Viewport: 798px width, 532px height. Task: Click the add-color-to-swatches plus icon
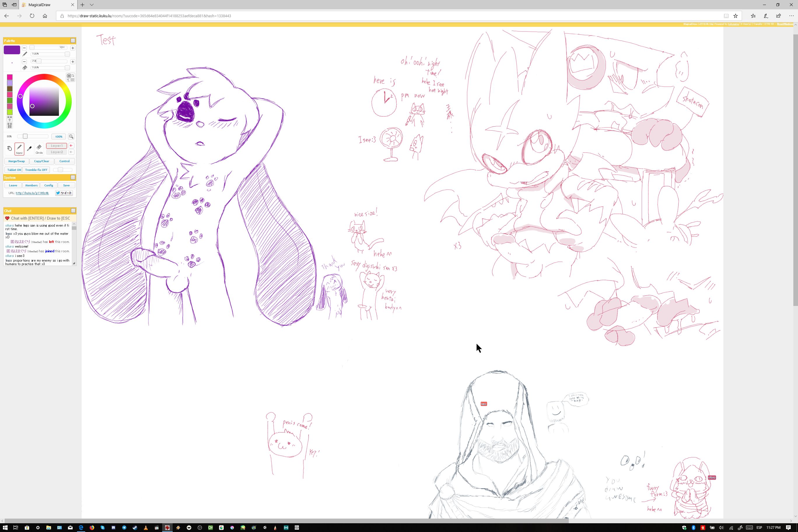(x=10, y=119)
